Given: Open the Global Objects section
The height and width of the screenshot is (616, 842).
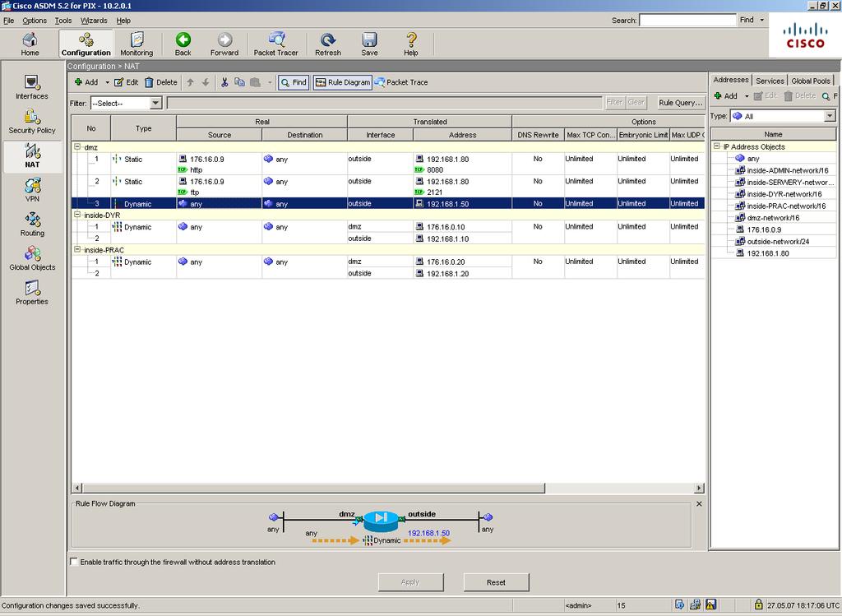Looking at the screenshot, I should coord(32,259).
